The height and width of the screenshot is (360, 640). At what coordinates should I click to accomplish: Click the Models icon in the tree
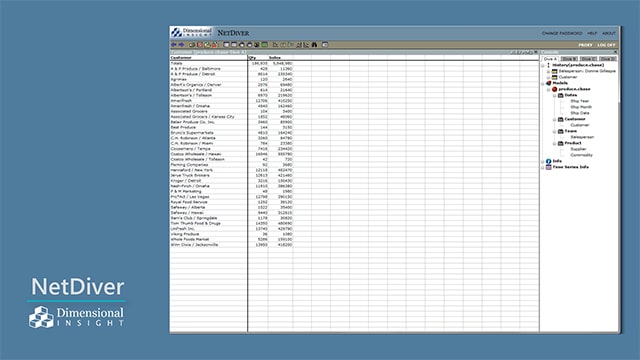[549, 83]
